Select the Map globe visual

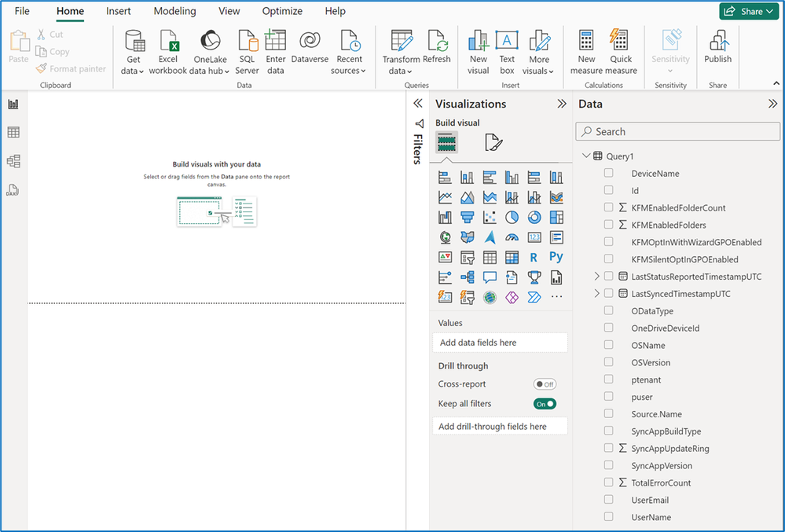coord(445,237)
